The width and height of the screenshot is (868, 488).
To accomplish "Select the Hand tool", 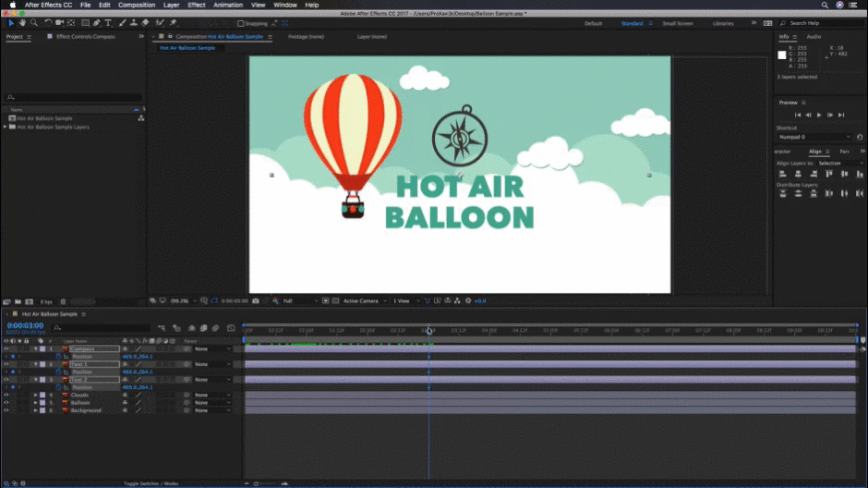I will pos(22,23).
